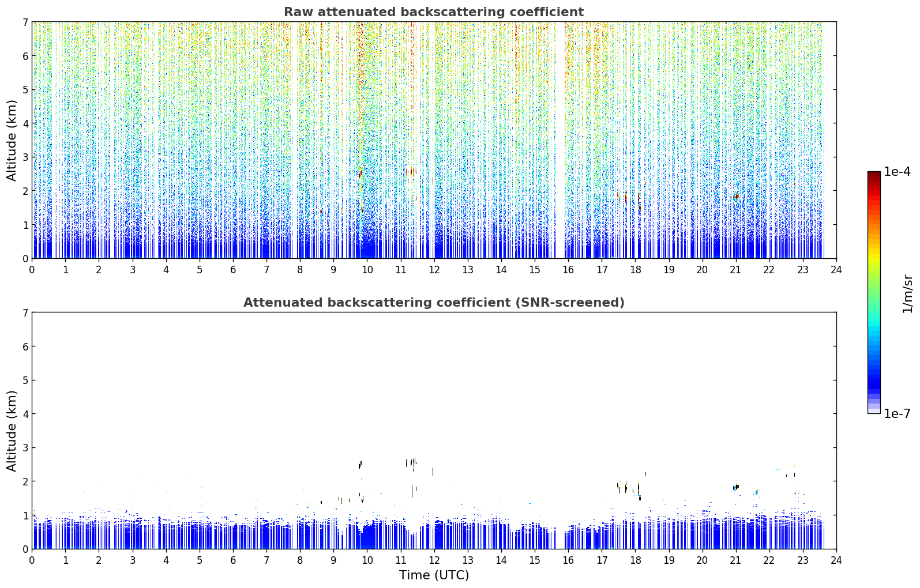The width and height of the screenshot is (920, 588).
Task: Click the '1e-4' colorbar maximum label
Action: point(897,172)
